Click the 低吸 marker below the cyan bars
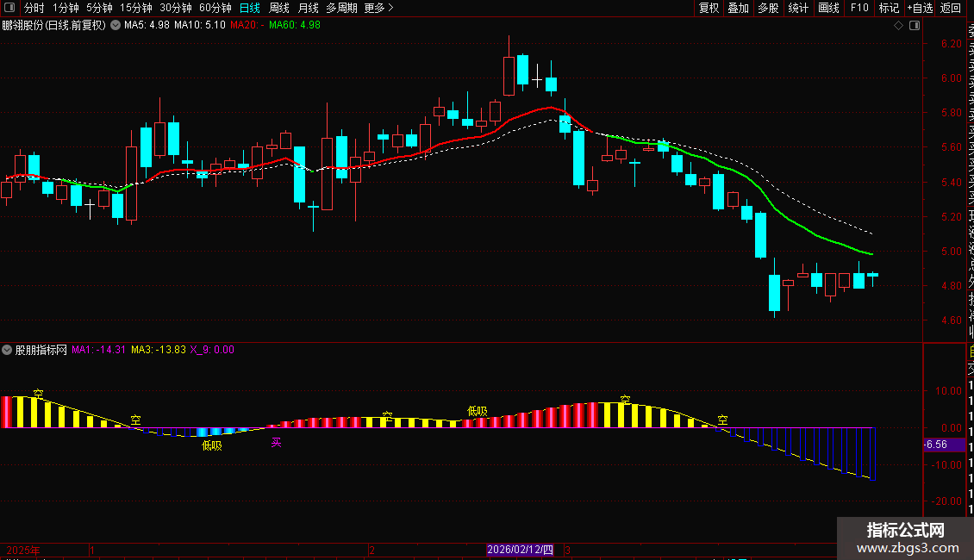The image size is (974, 560). click(x=212, y=445)
